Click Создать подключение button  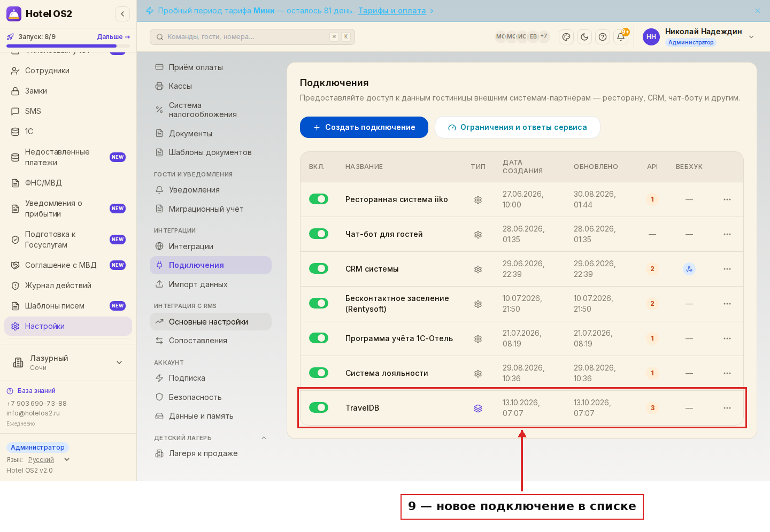[364, 127]
